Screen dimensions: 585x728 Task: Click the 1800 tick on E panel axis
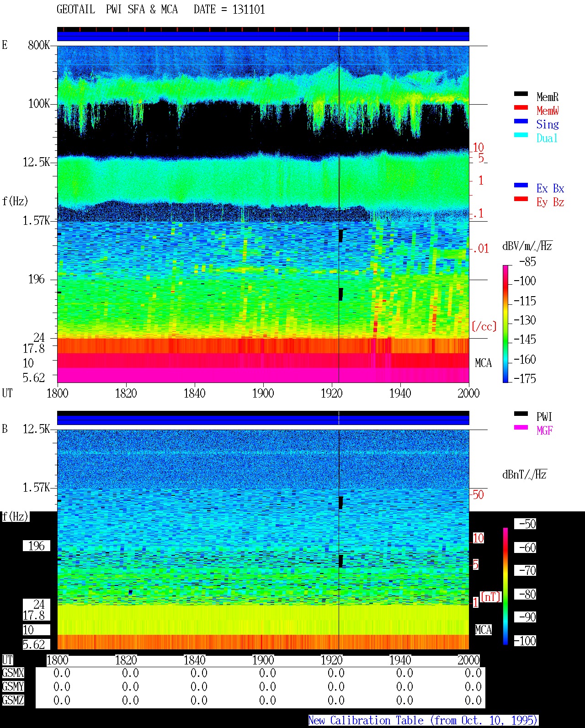pos(58,393)
